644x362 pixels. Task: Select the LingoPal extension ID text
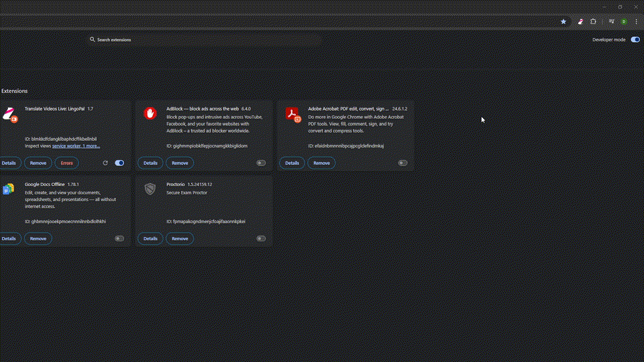pyautogui.click(x=61, y=139)
